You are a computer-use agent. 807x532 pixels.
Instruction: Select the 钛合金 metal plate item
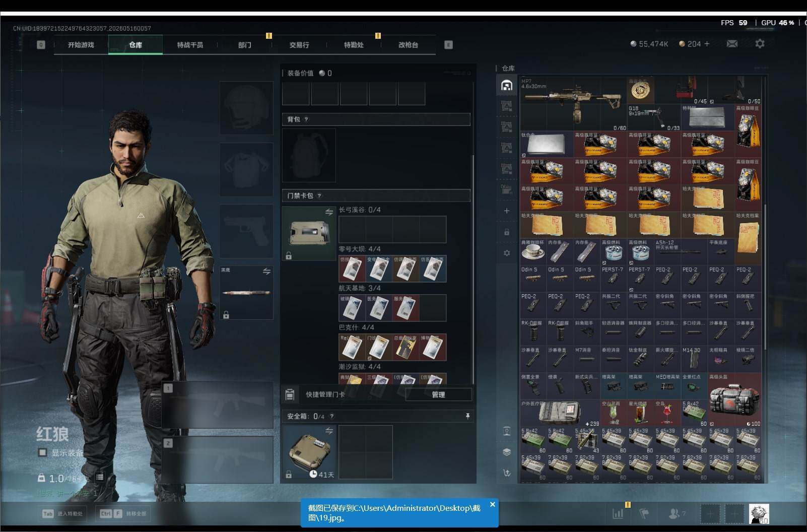click(x=547, y=145)
